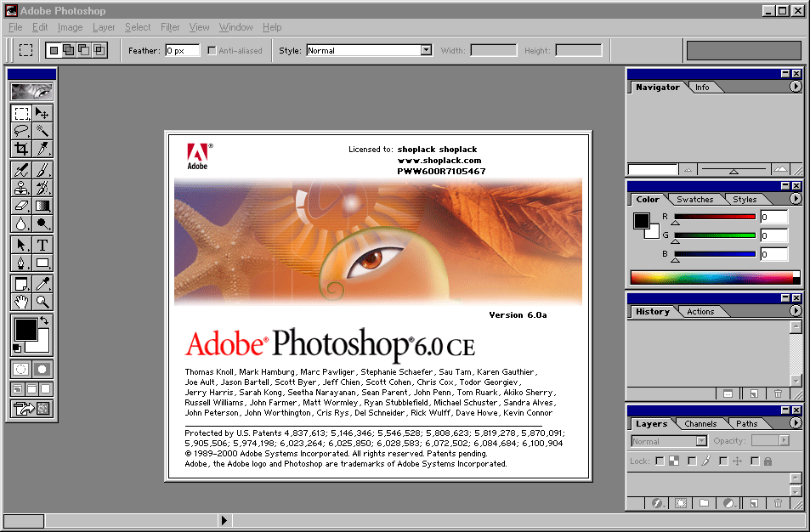Image resolution: width=810 pixels, height=532 pixels.
Task: Set Subtract from selection mode in options bar
Action: [83, 50]
